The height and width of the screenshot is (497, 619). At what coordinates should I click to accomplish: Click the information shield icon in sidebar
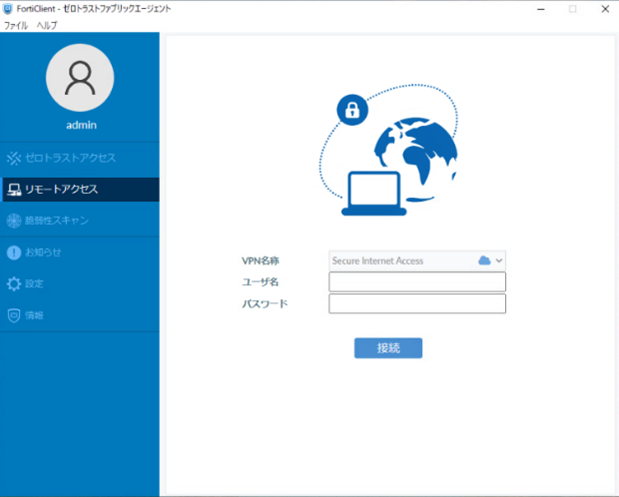[x=14, y=315]
